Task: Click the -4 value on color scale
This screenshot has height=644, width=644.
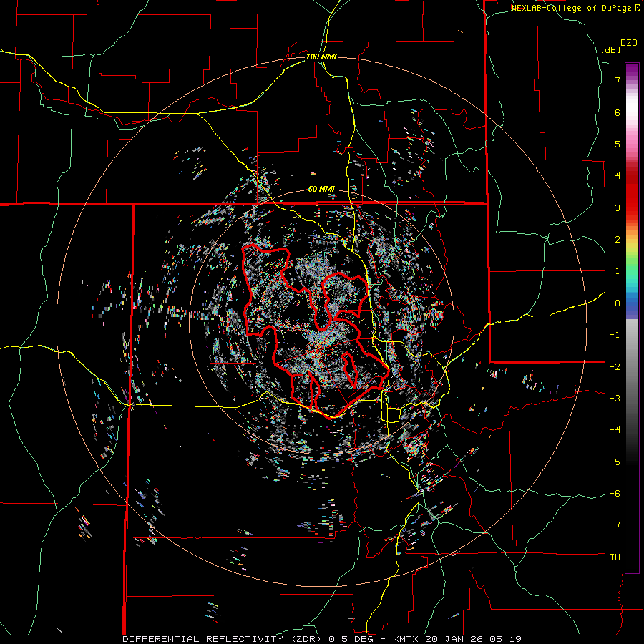Action: [x=615, y=430]
